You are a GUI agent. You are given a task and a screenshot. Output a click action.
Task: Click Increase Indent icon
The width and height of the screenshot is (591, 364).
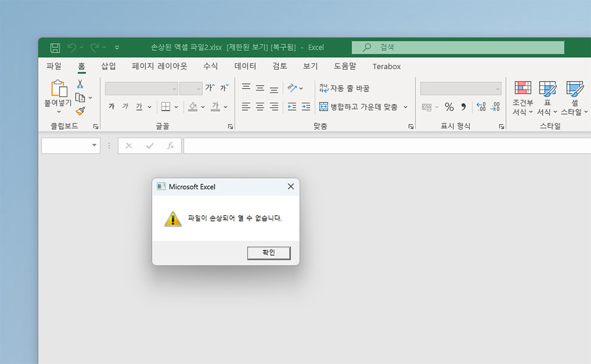pyautogui.click(x=306, y=106)
